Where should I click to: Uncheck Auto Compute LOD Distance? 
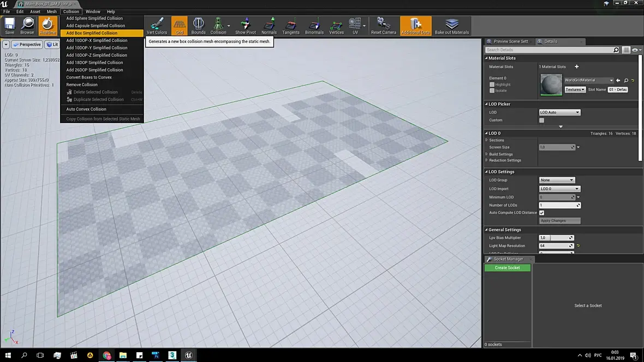pyautogui.click(x=541, y=213)
